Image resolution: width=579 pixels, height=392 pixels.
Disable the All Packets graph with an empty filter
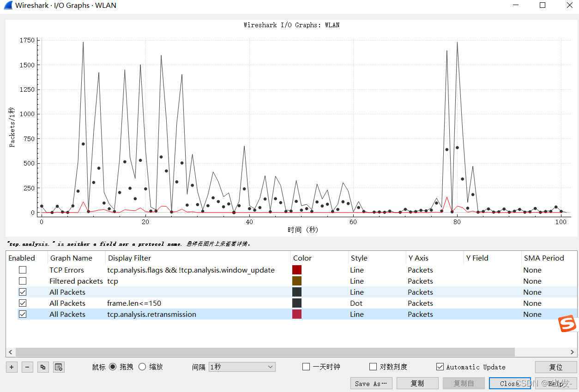(x=23, y=292)
